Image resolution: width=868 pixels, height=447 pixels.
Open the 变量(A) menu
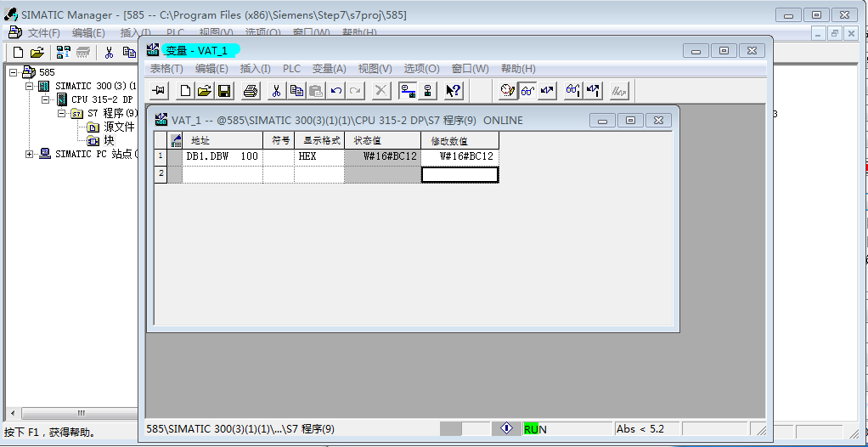tap(329, 69)
